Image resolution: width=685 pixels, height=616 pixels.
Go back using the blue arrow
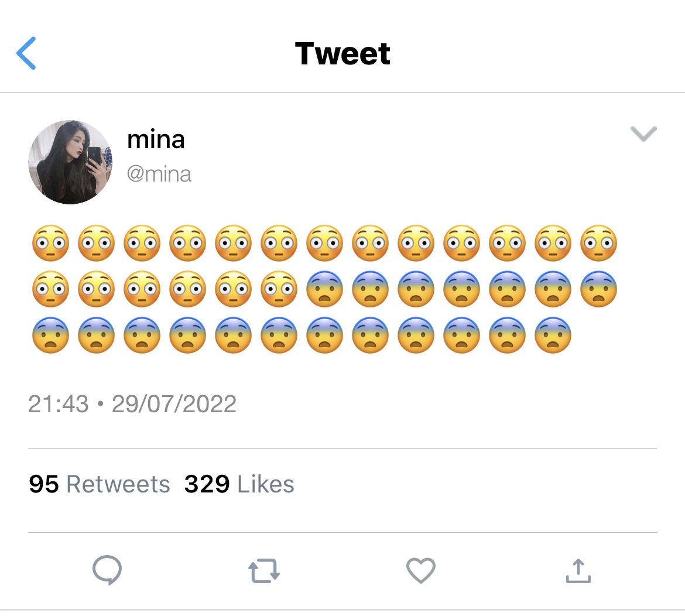coord(26,53)
